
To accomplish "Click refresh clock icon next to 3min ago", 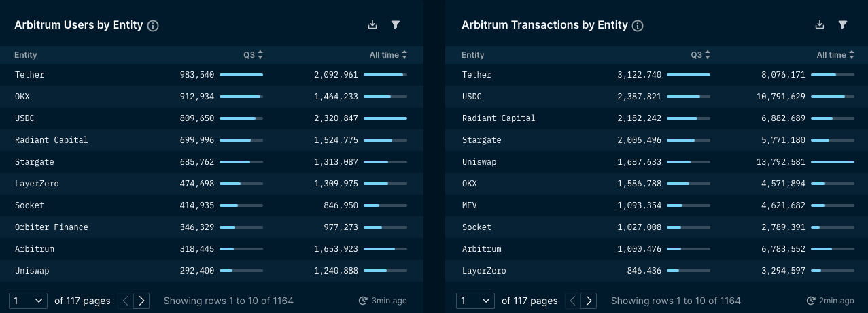I will pos(363,301).
